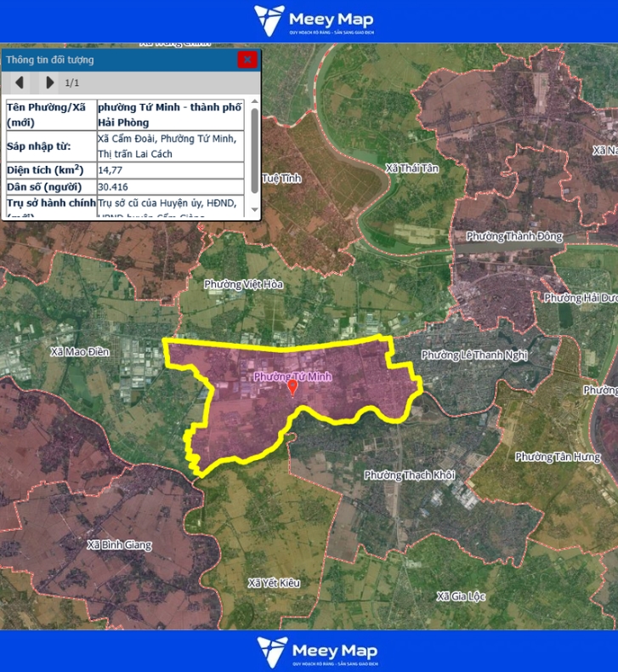Go to next object with right arrow

49,83
